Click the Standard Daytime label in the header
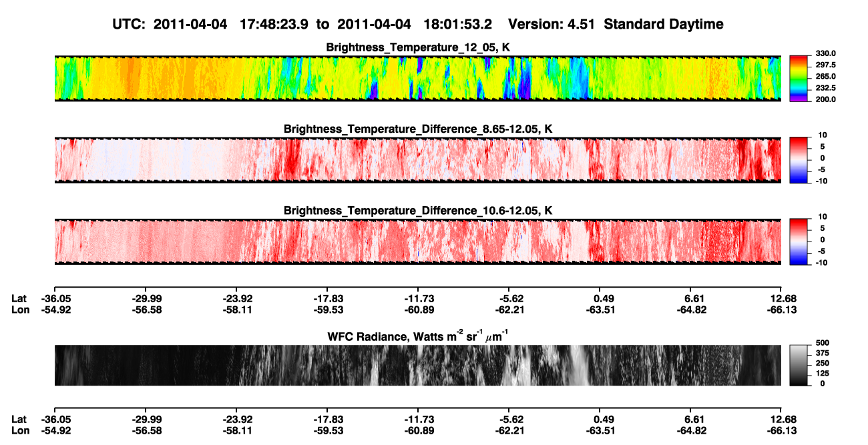868x445 pixels. (x=663, y=25)
